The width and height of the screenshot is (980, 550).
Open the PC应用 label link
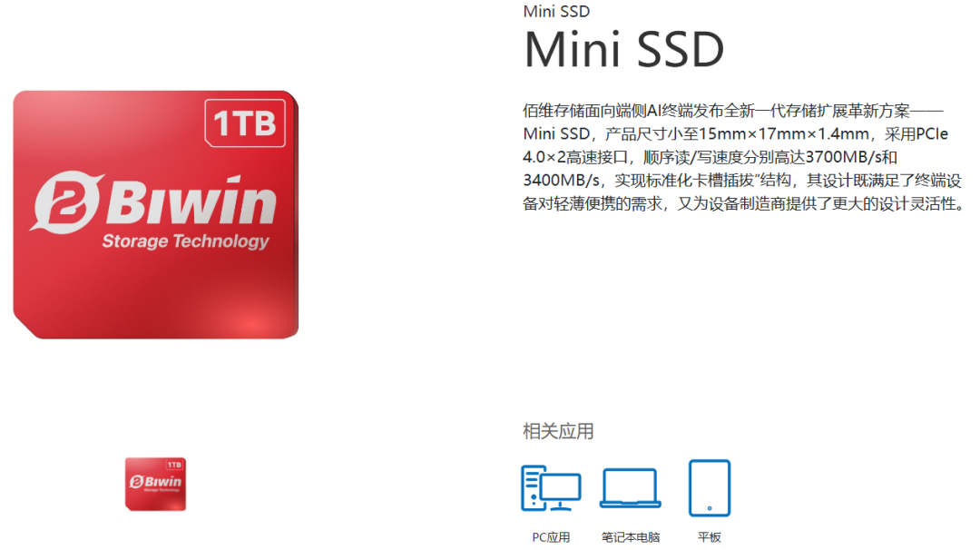tap(551, 537)
